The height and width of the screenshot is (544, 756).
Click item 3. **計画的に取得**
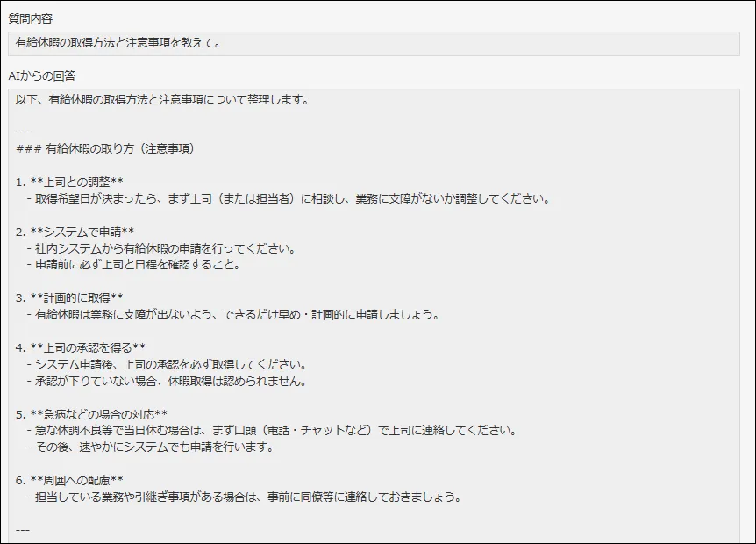point(69,298)
